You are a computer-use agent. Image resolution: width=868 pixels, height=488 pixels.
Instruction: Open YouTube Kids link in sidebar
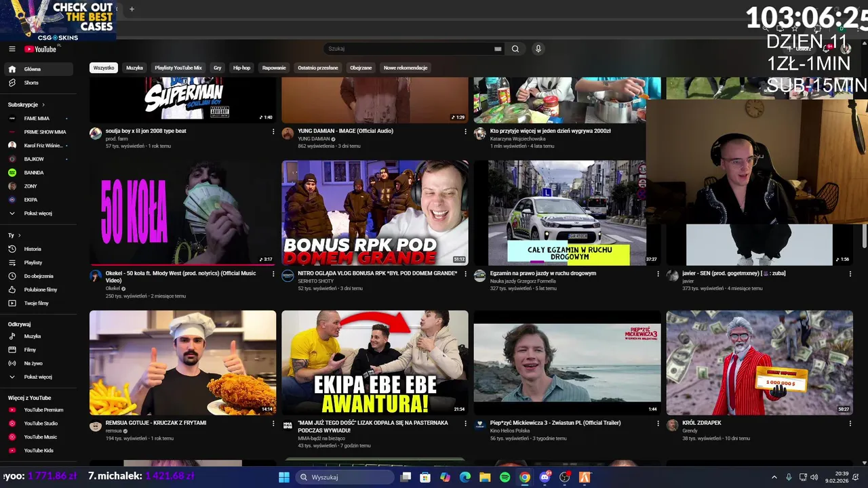click(39, 451)
